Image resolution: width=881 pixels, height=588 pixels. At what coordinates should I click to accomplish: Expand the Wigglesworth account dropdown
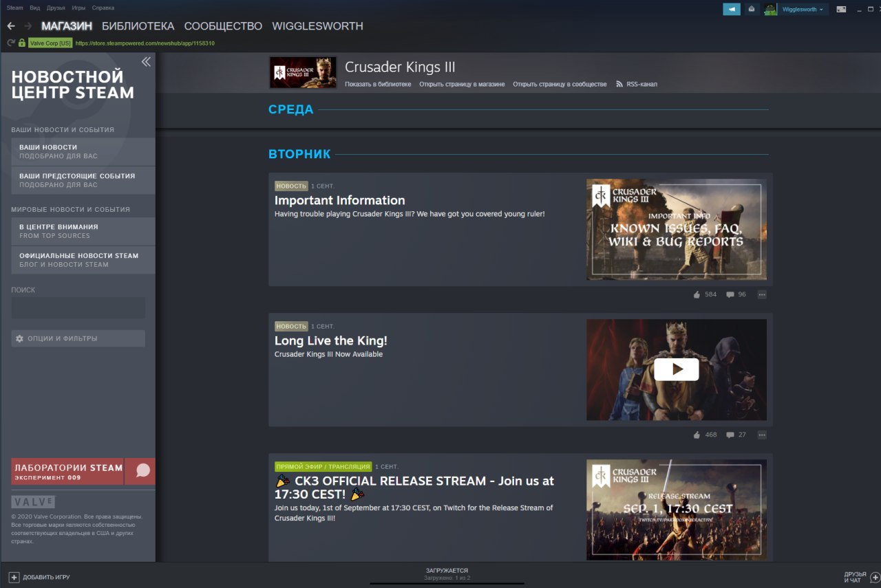(803, 10)
